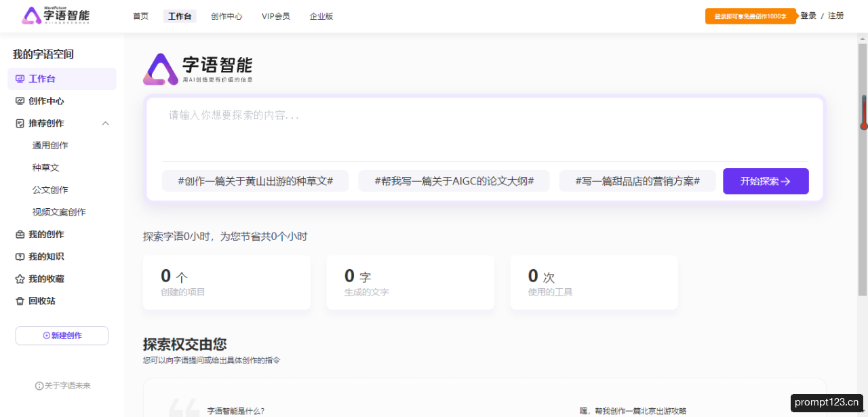Open 首页 in top navigation

pos(140,16)
